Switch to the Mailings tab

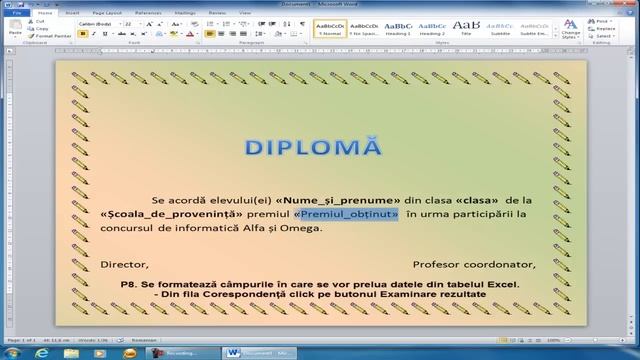click(185, 13)
